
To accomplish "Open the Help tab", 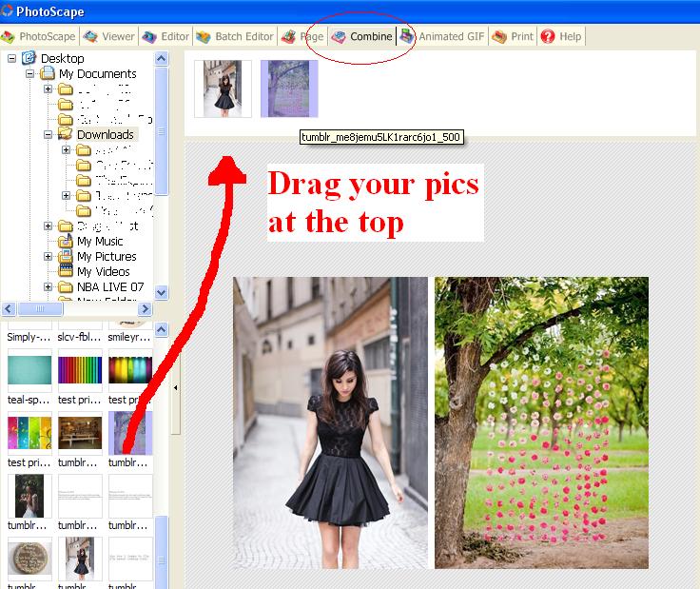I will coord(561,36).
